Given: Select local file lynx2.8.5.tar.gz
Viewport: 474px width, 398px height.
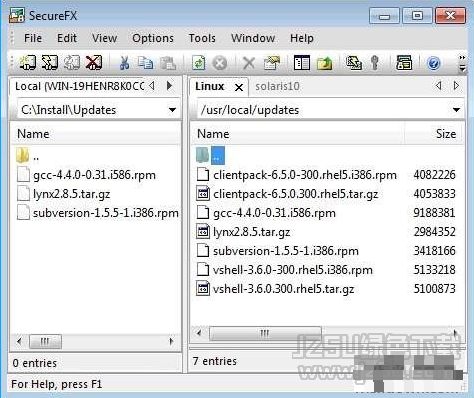Looking at the screenshot, I should pos(71,194).
